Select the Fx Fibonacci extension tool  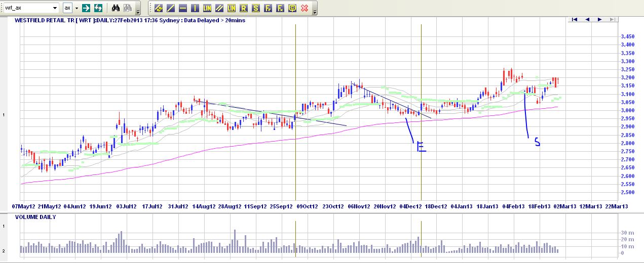pyautogui.click(x=280, y=8)
